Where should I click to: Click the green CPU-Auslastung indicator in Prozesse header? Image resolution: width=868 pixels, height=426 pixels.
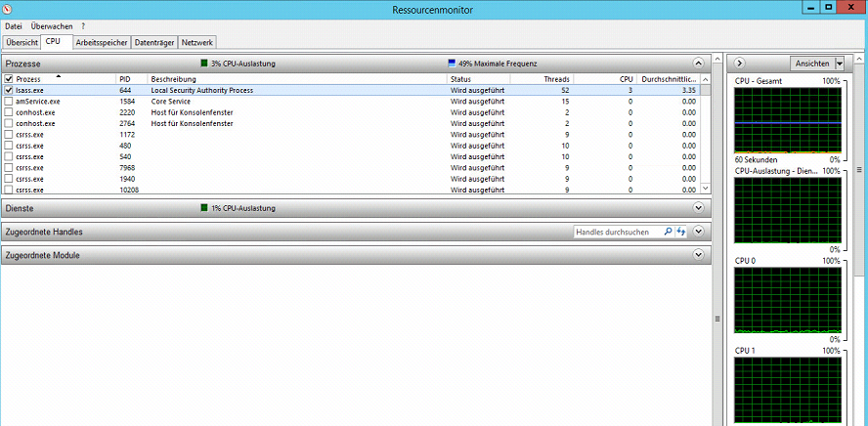pos(203,64)
